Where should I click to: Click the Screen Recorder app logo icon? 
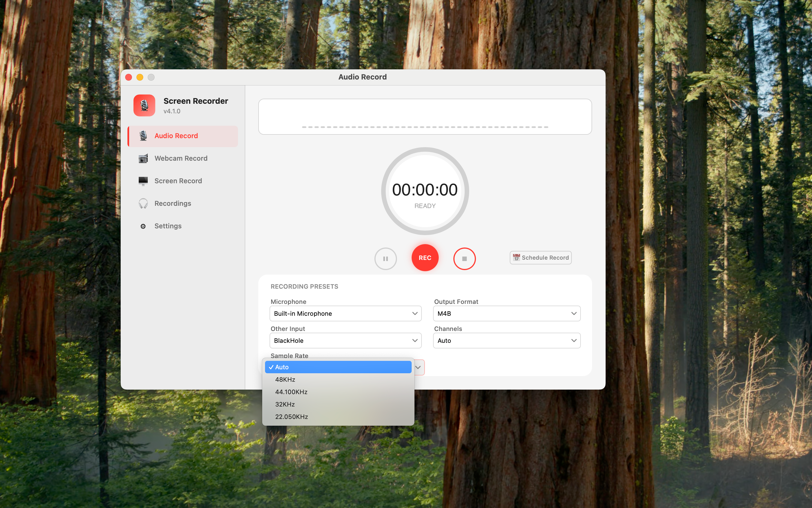(144, 105)
